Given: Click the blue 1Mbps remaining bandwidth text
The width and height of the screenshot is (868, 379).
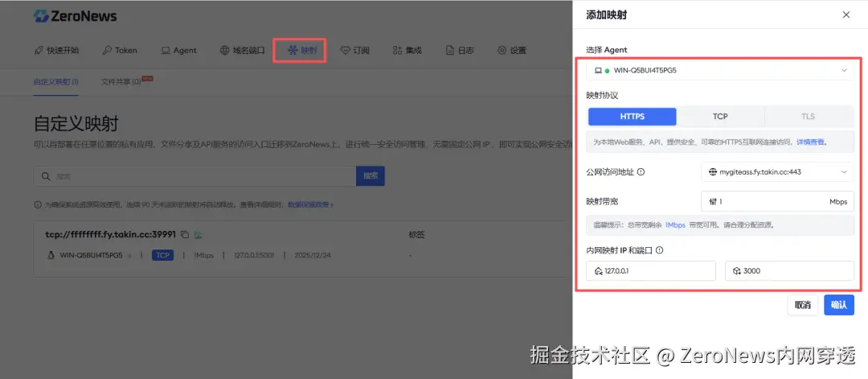Looking at the screenshot, I should coord(675,225).
